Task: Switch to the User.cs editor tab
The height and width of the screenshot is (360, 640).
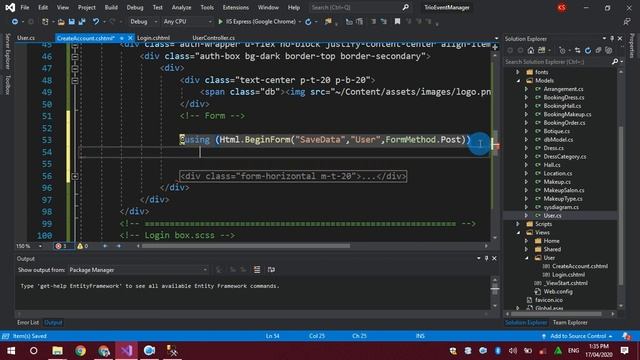Action: pyautogui.click(x=26, y=38)
